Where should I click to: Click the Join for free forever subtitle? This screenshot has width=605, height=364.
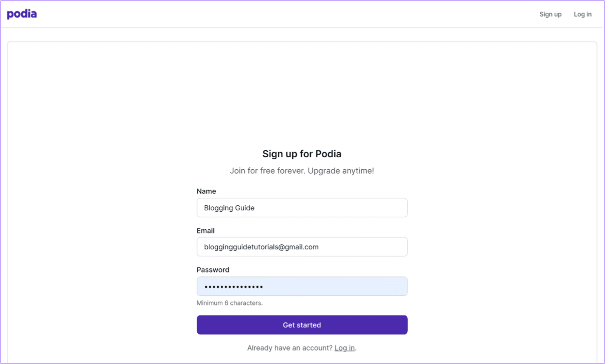click(302, 171)
